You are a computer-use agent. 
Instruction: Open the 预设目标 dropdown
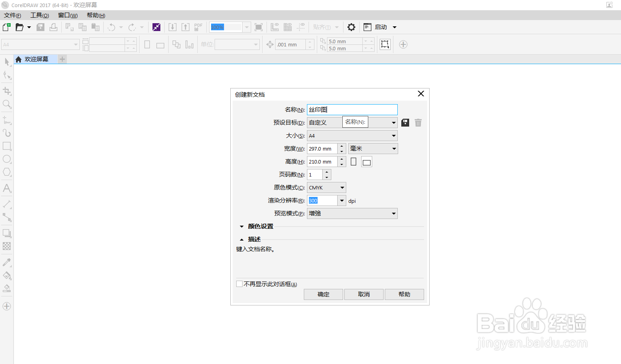[x=393, y=123]
